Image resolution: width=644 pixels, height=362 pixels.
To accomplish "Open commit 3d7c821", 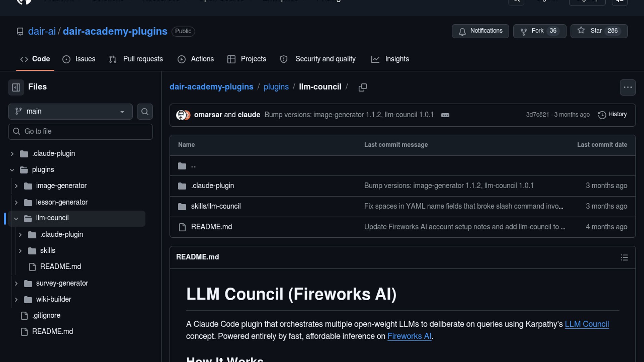I will coord(537,115).
